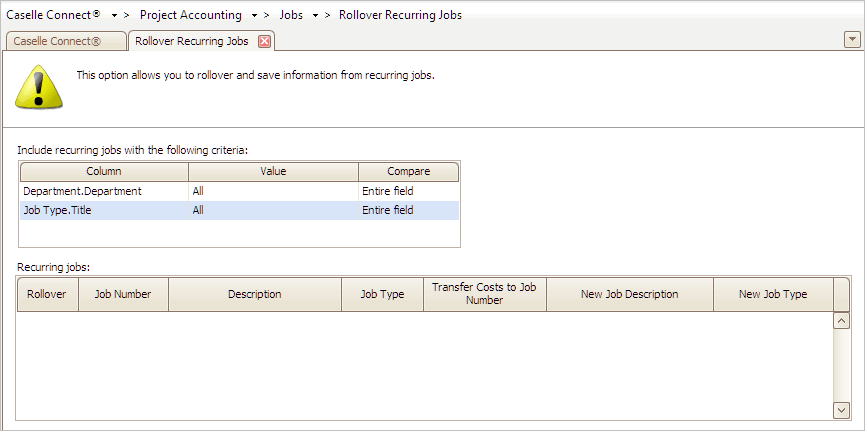Close the Rollover Recurring Jobs tab
The image size is (865, 431).
click(x=264, y=41)
